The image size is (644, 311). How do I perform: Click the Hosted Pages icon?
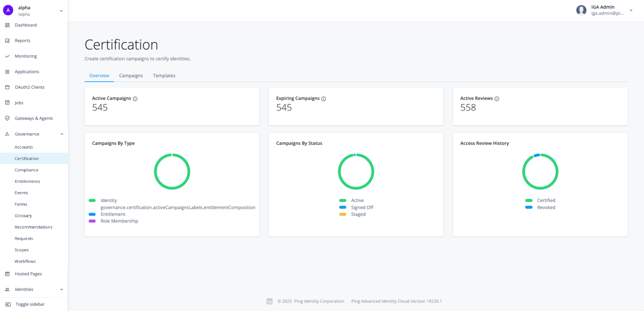click(7, 274)
